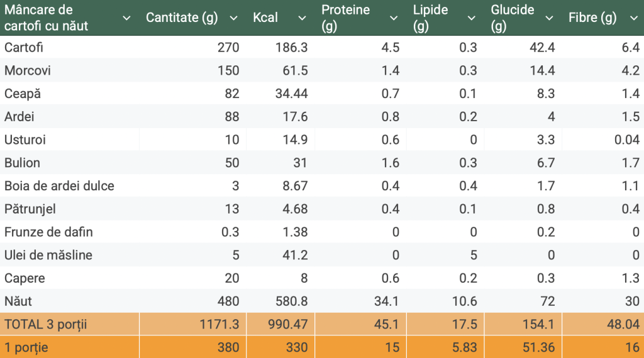Click the Proteine (g) column filter chevron
Viewport: 644px width, 358px height.
pyautogui.click(x=394, y=18)
